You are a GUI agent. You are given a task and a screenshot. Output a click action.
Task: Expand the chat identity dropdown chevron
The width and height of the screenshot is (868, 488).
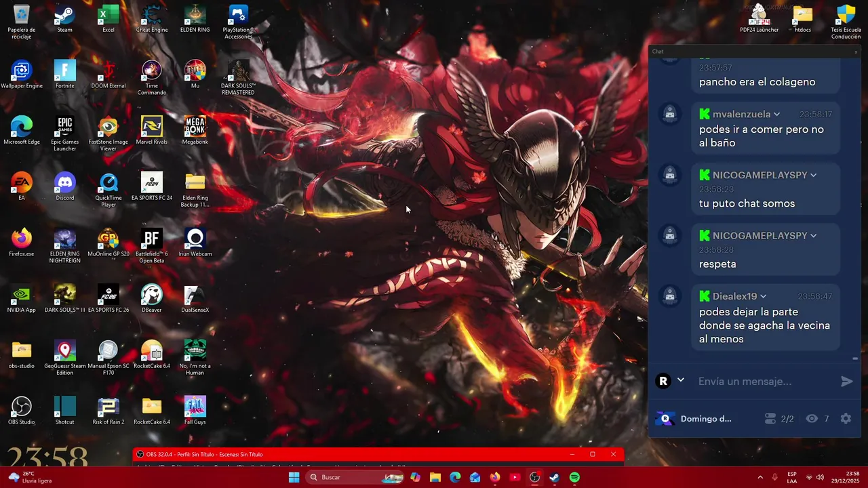point(681,380)
